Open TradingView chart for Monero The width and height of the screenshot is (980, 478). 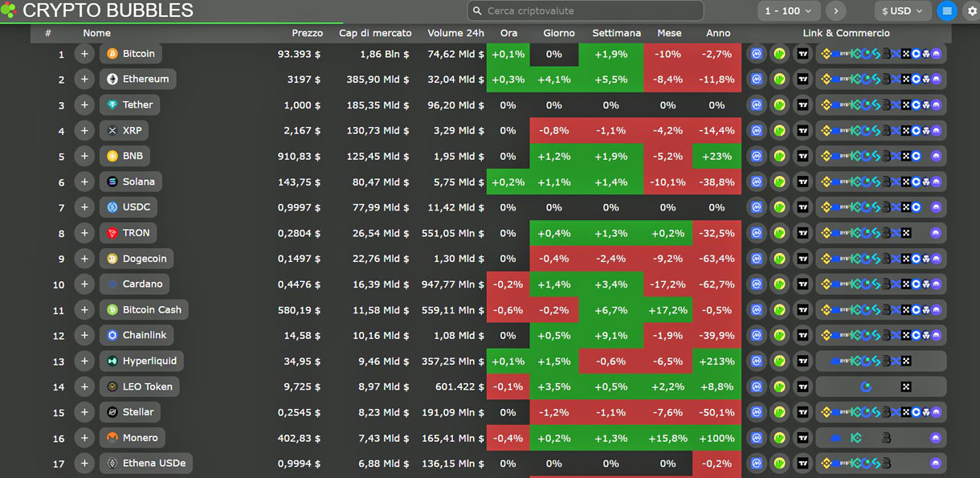coord(802,438)
